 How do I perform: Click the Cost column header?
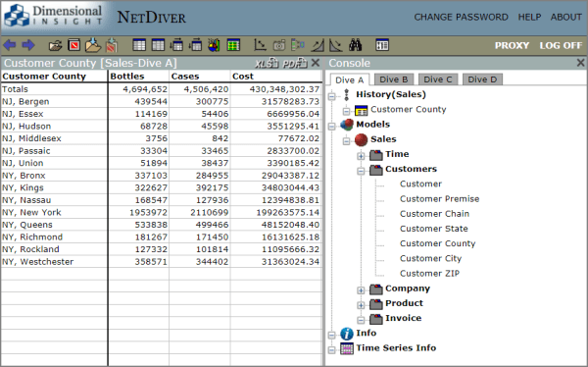pos(276,77)
